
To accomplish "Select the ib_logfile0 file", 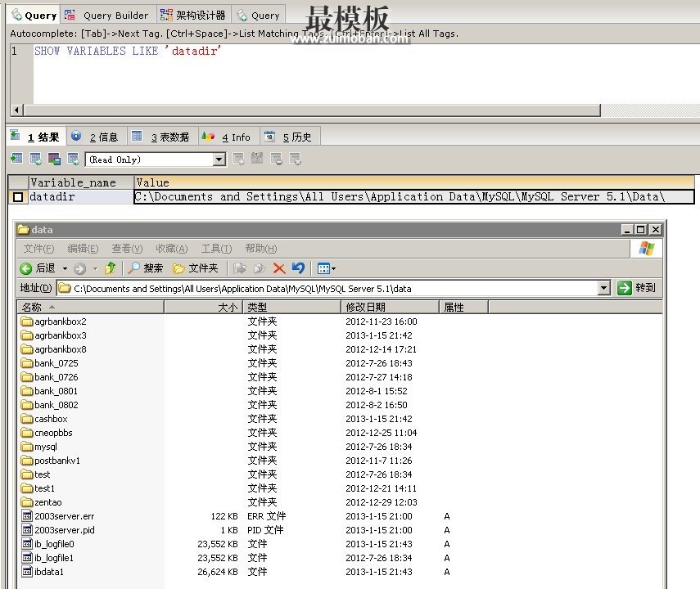I will [x=48, y=544].
